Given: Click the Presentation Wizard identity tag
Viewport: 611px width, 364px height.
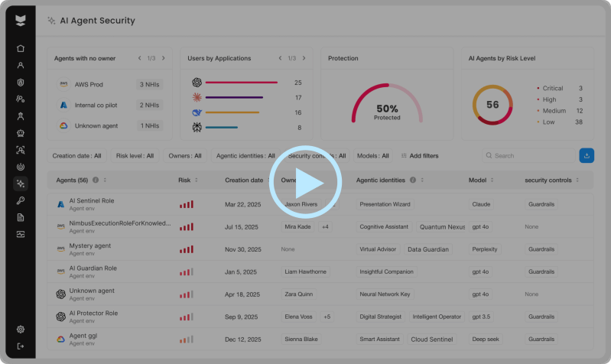Looking at the screenshot, I should point(385,204).
